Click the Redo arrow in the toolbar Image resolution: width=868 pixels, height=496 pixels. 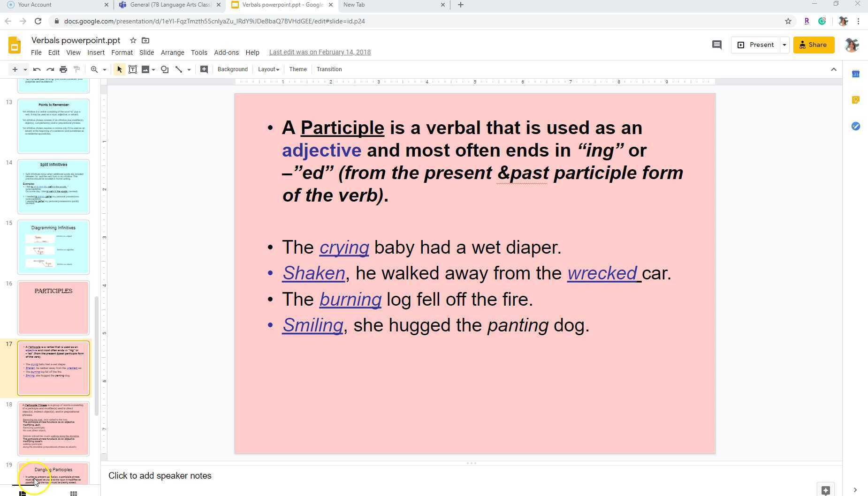(x=50, y=69)
